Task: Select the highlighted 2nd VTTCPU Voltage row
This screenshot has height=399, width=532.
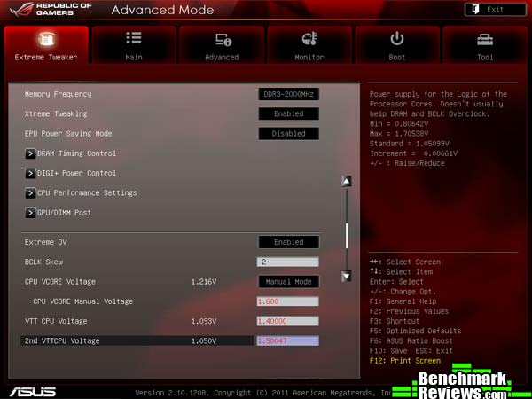Action: 137,340
